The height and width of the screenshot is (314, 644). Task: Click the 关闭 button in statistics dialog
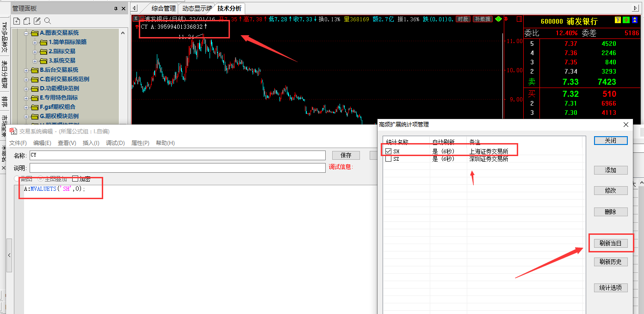click(611, 140)
